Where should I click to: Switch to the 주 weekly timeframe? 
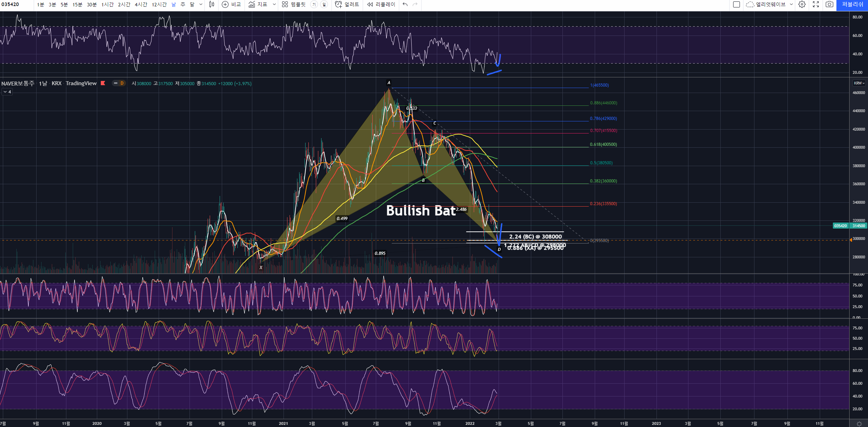pyautogui.click(x=183, y=5)
